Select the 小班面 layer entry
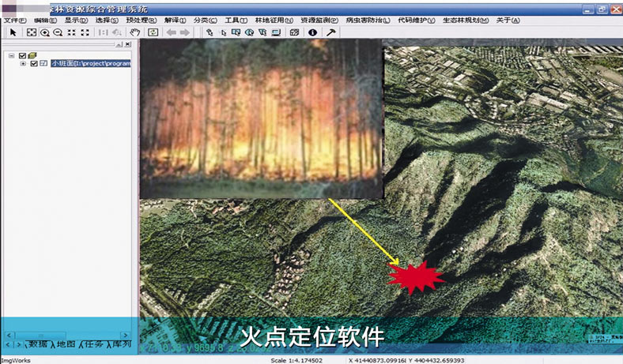Viewport: 623px width, 364px height. (x=89, y=64)
